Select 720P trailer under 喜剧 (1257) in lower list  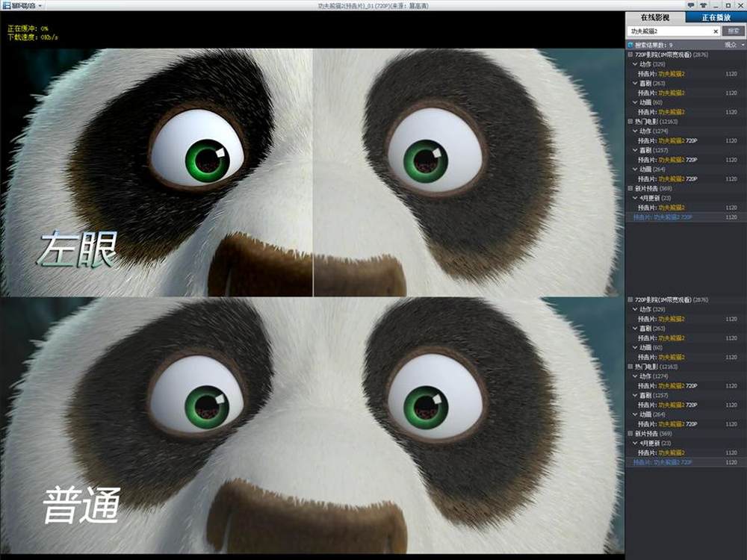click(686, 405)
